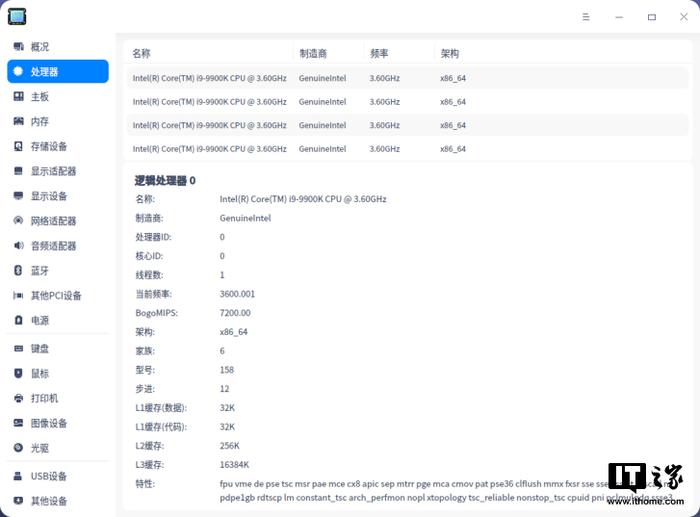Click the 当前频率 value 3600.001
Viewport: 700px width, 517px height.
point(237,294)
